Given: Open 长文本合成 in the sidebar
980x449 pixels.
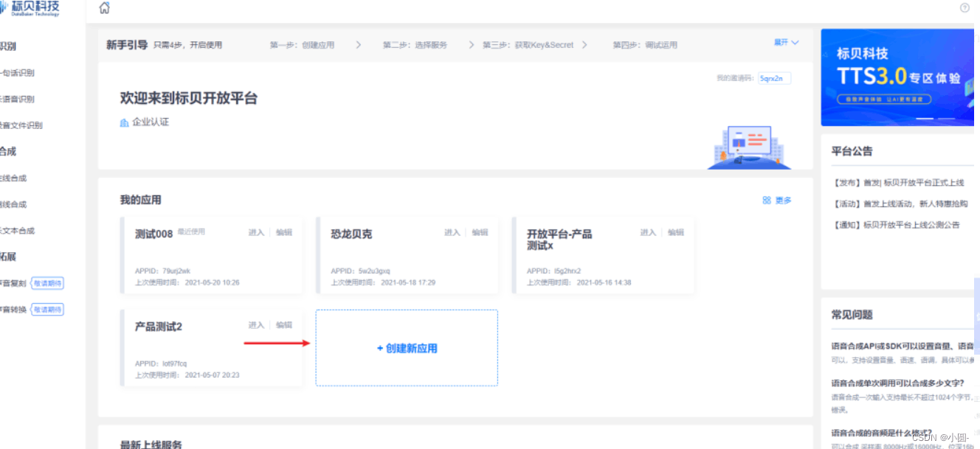Looking at the screenshot, I should point(17,231).
